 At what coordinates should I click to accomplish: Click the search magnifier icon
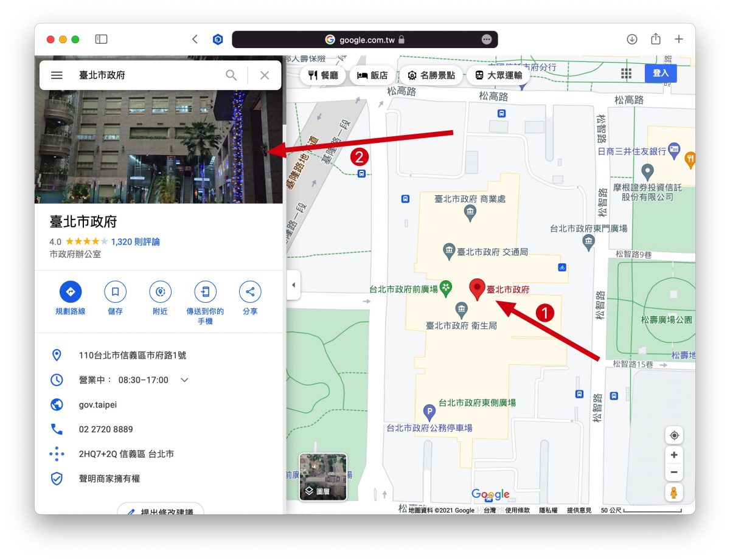click(231, 75)
